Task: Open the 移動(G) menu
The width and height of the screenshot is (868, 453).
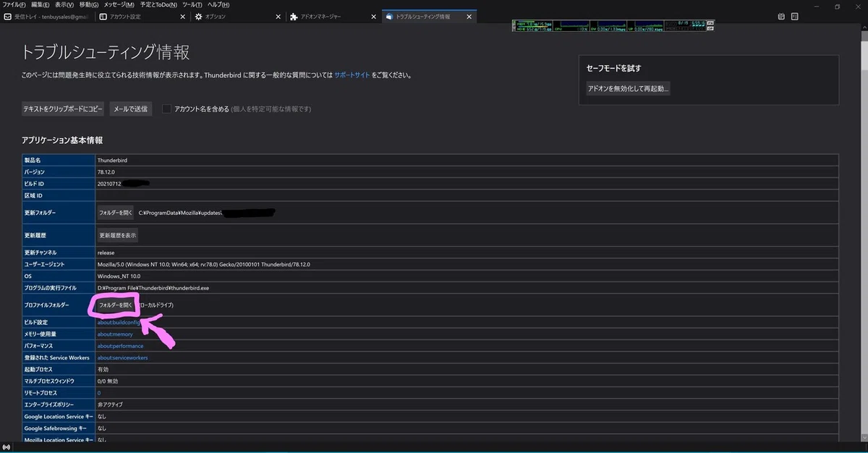Action: (89, 4)
